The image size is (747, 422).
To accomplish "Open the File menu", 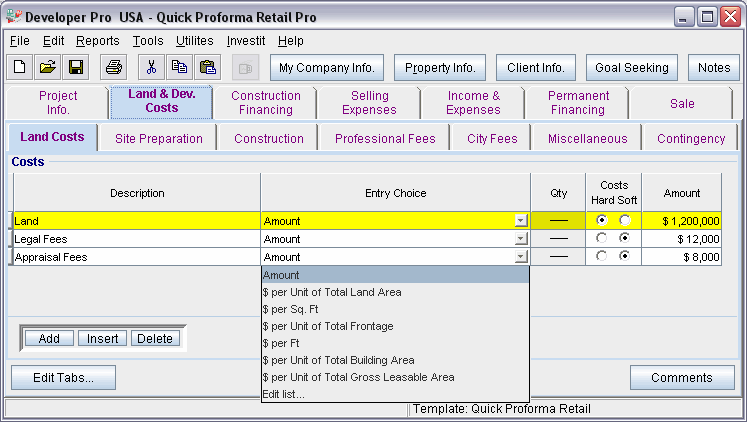I will (20, 41).
